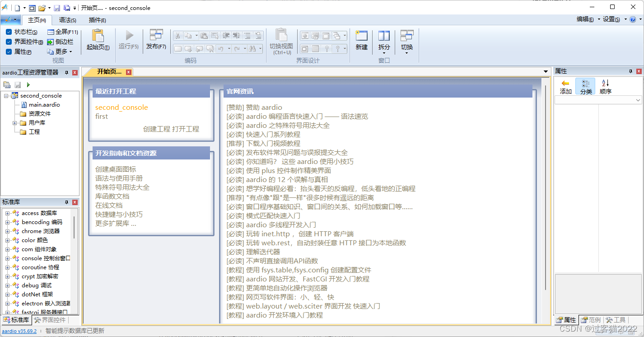Click the 顺序 alphabetical sort button

click(606, 86)
